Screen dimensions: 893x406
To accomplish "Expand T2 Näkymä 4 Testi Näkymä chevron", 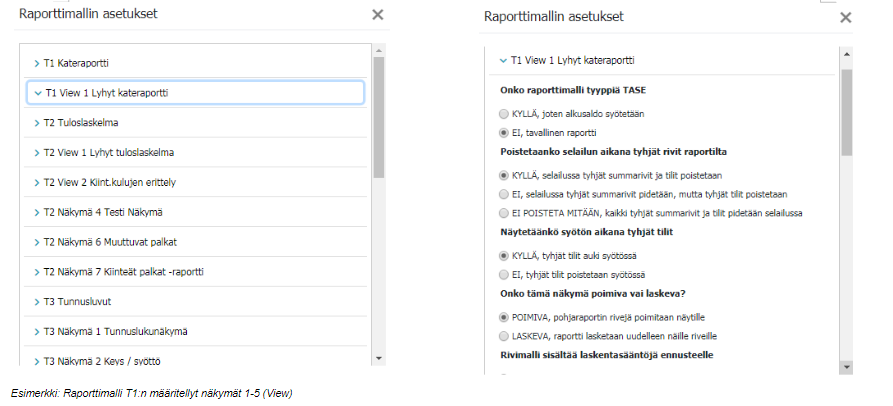I will [37, 212].
